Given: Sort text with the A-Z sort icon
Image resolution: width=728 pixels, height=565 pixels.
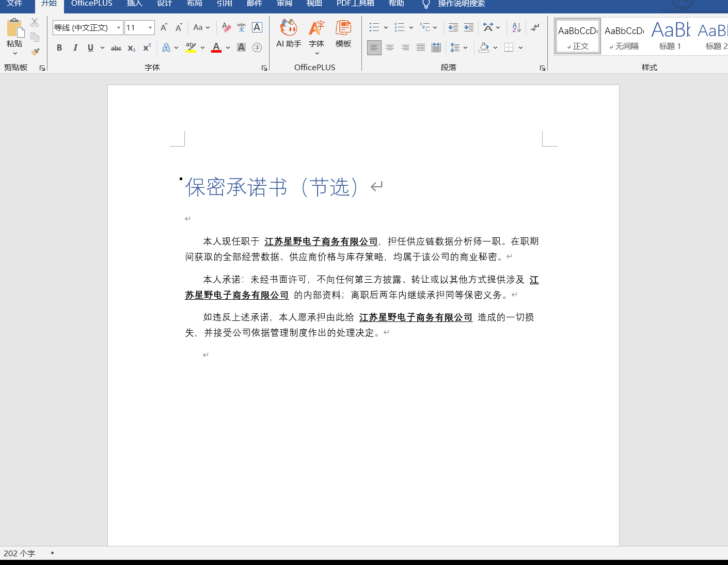Looking at the screenshot, I should click(516, 27).
